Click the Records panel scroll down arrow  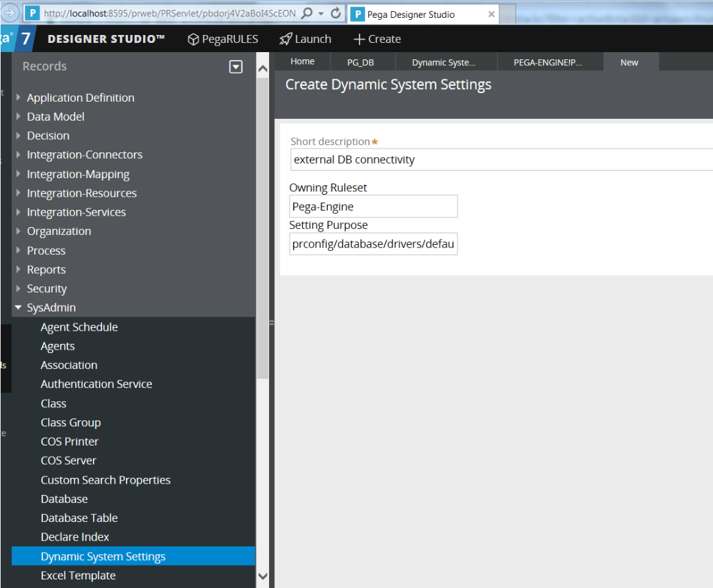coord(263,576)
